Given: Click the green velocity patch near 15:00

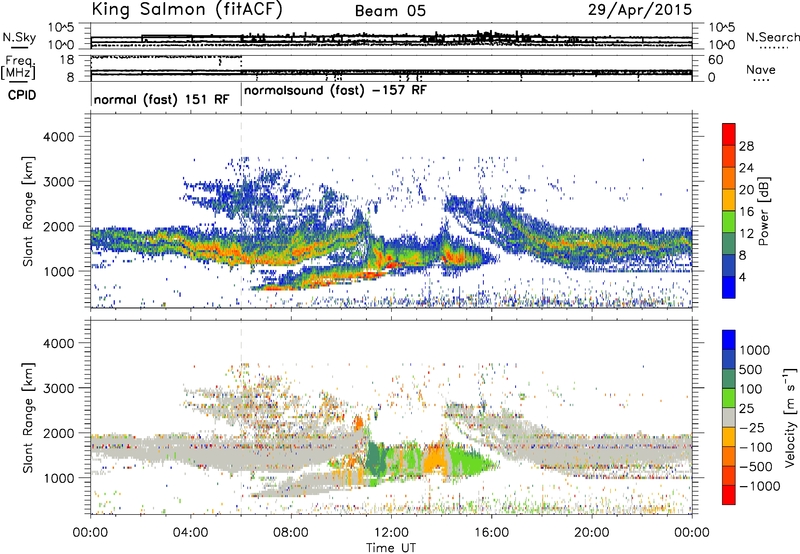Looking at the screenshot, I should (472, 462).
